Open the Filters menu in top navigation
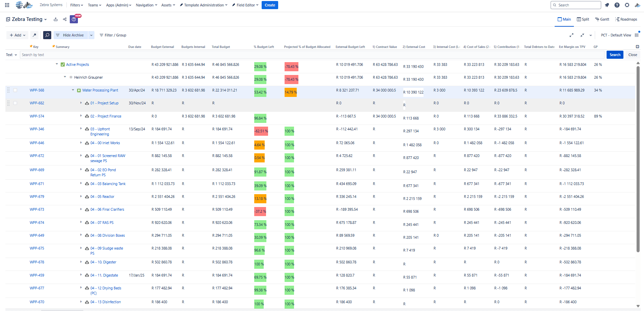Viewport: 644px width, 311px height. pyautogui.click(x=77, y=5)
